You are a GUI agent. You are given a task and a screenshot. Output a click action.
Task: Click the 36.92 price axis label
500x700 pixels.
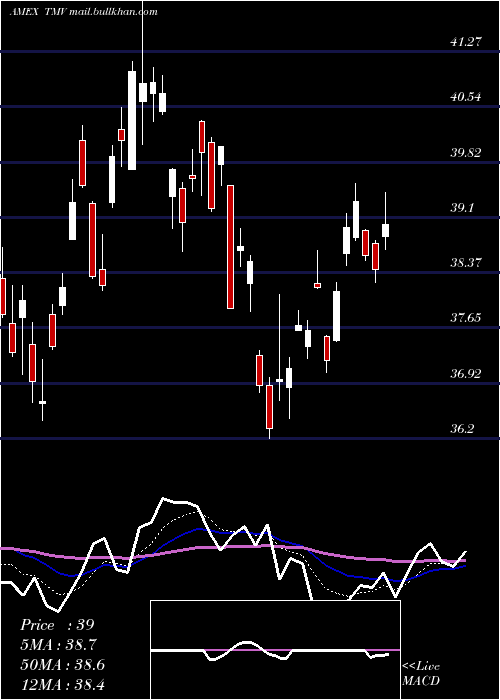pyautogui.click(x=466, y=374)
